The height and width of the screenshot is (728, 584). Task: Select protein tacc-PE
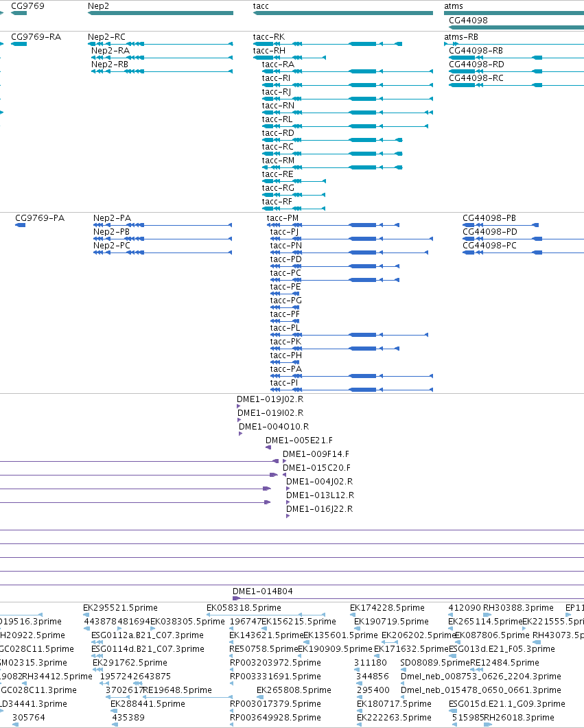pos(285,286)
